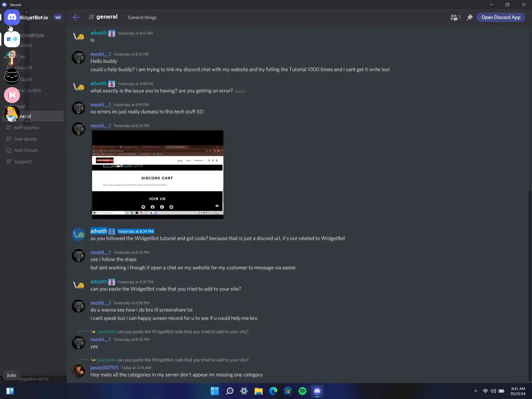532x399 pixels.
Task: Click the Join button
Action: tap(11, 375)
